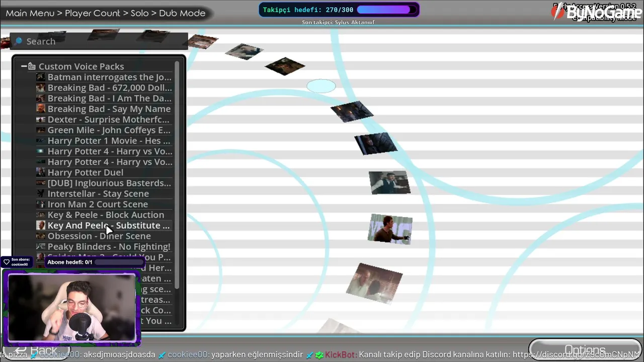Click the icon beside Interstellar - Stay Scene
The width and height of the screenshot is (644, 362).
(41, 193)
